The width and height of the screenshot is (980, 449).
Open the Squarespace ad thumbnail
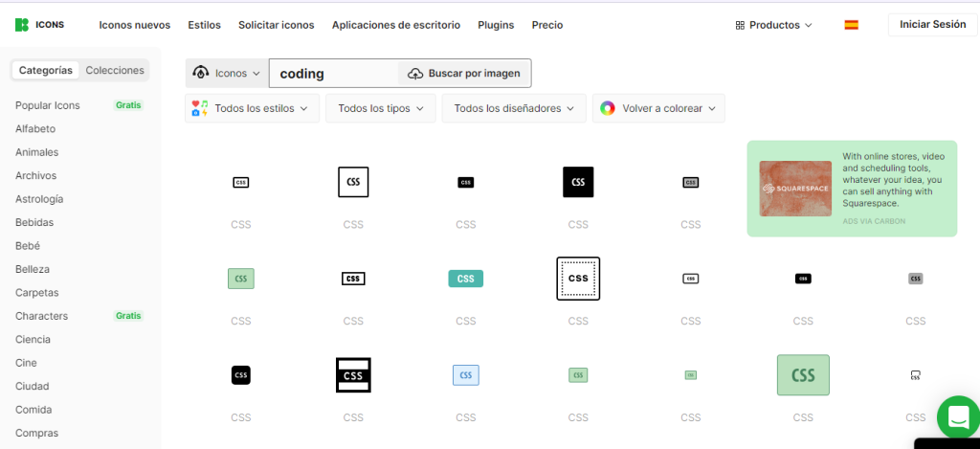(x=795, y=189)
